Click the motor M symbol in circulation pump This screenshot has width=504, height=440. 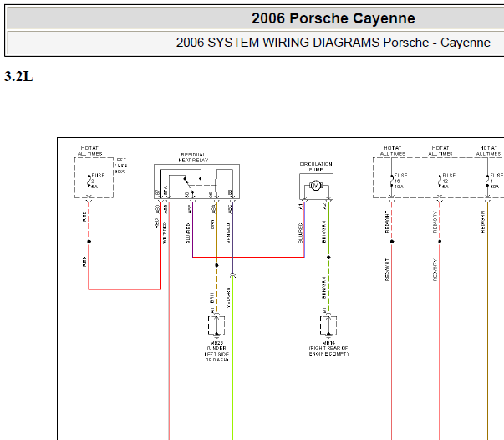316,186
